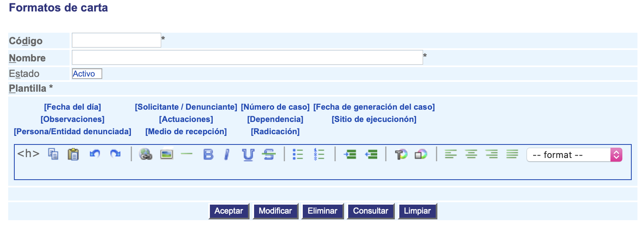Insert image icon in editor
Image resolution: width=644 pixels, height=230 pixels.
167,154
